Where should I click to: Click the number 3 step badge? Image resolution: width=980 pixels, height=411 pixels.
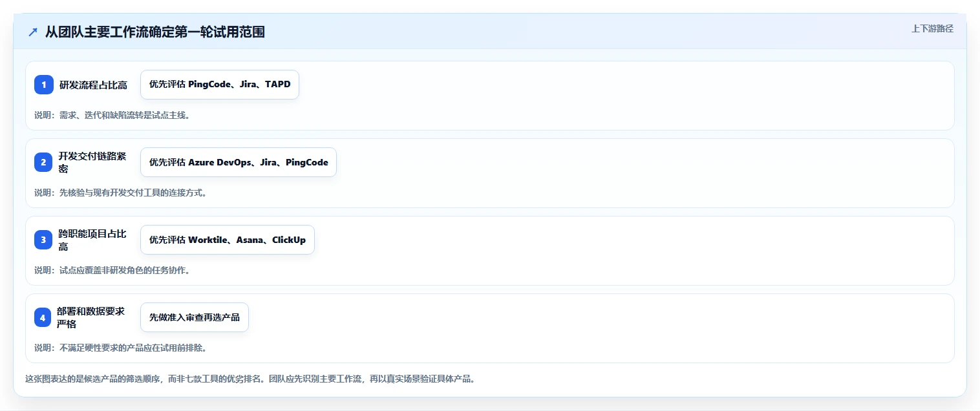(44, 240)
